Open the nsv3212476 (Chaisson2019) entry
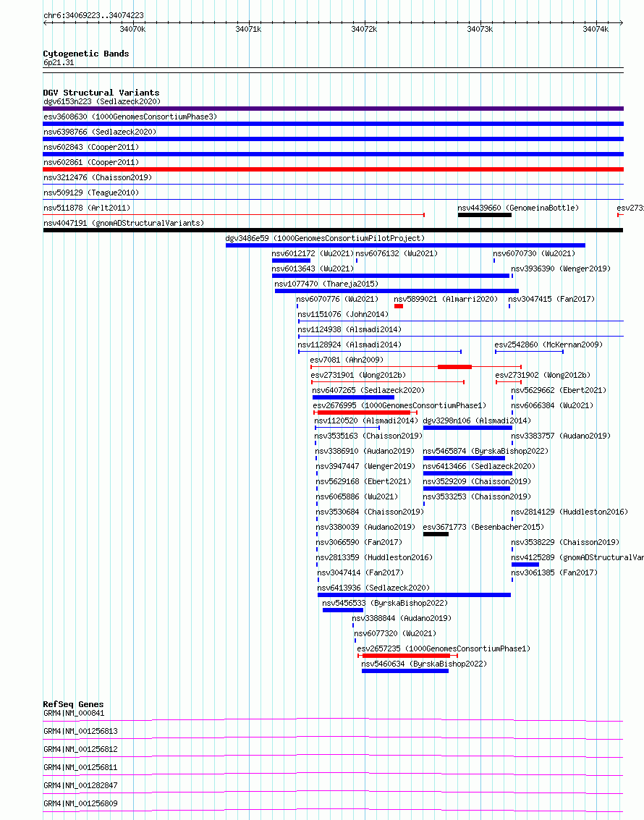 point(98,177)
